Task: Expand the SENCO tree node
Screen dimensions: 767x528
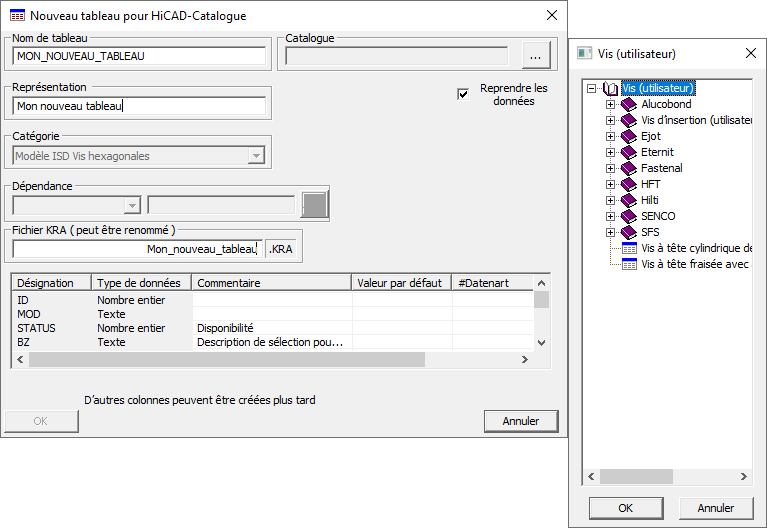Action: tap(610, 216)
